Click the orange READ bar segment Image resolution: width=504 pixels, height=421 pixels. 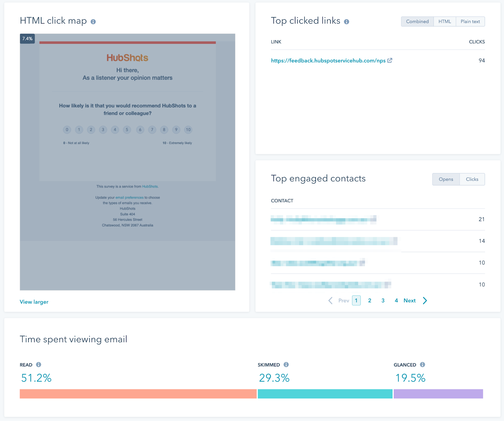138,394
